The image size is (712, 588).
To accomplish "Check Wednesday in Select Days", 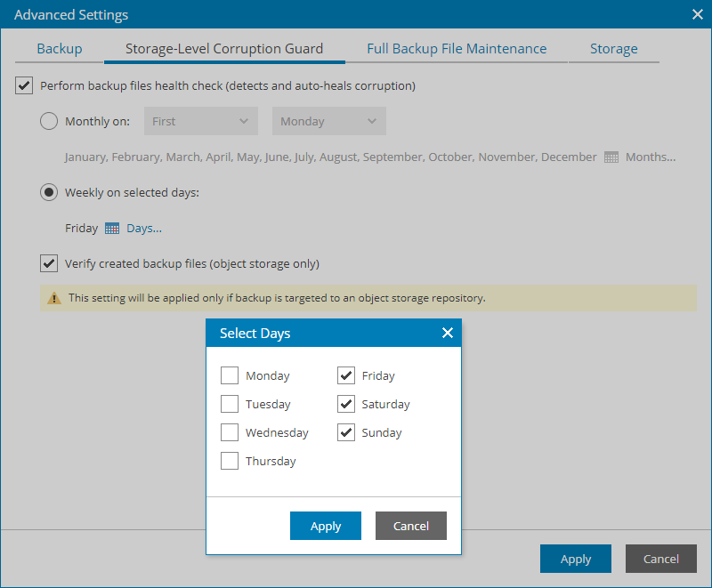I will pos(230,432).
